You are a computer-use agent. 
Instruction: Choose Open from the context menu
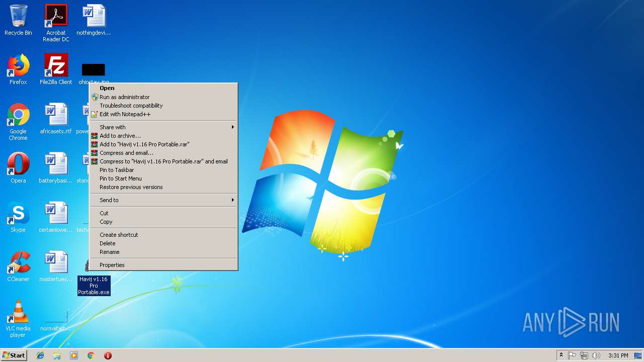tap(163, 88)
